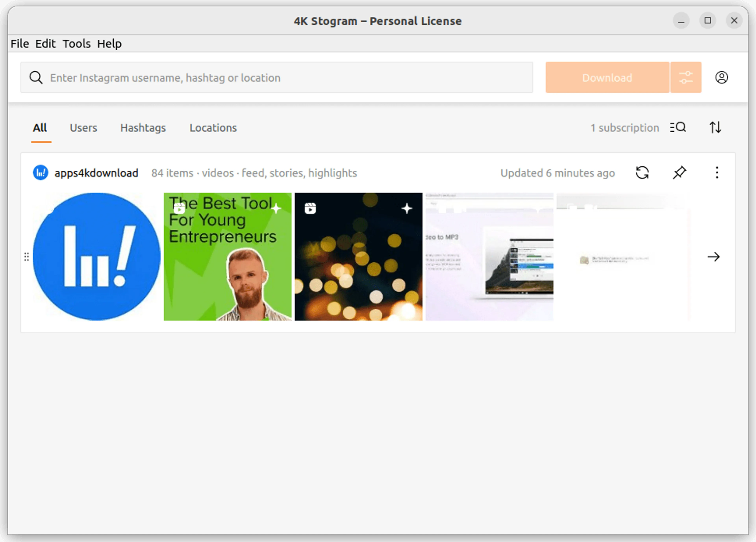Click the sort arrows icon
This screenshot has height=542, width=756.
pos(715,127)
